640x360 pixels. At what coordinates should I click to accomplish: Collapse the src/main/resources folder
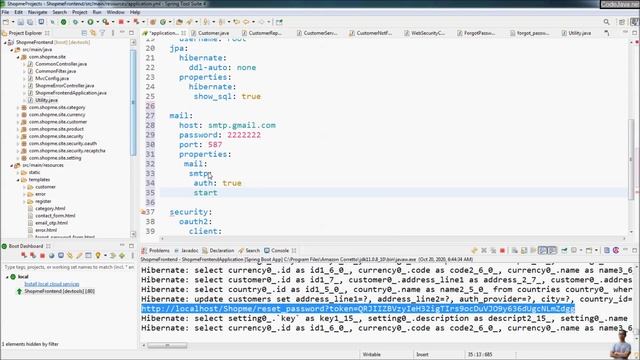(x=12, y=165)
